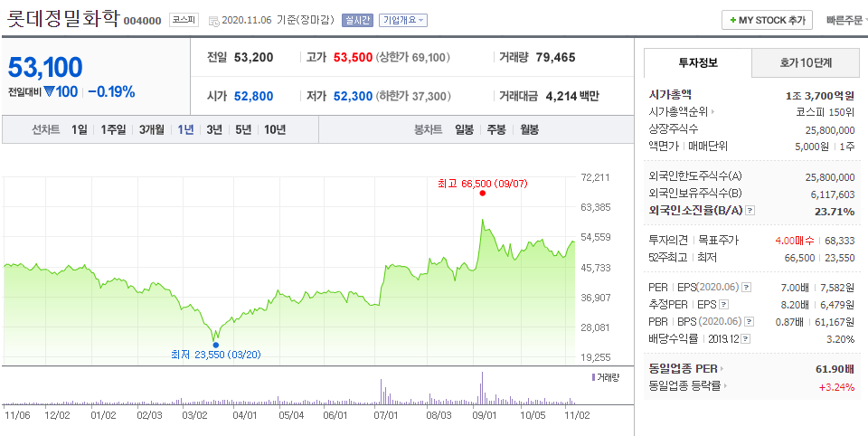The image size is (868, 436).
Task: Click the 실시간 button
Action: [358, 21]
